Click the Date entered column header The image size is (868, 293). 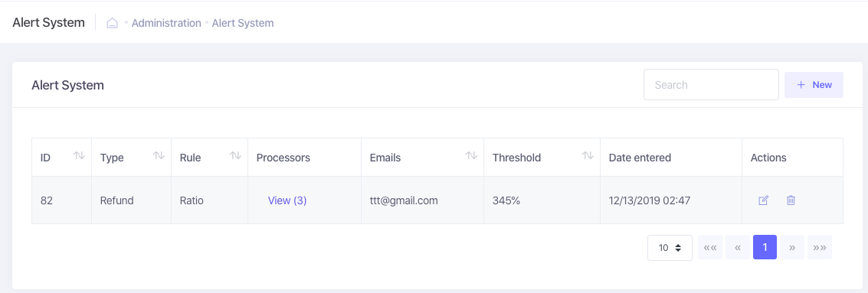point(640,158)
